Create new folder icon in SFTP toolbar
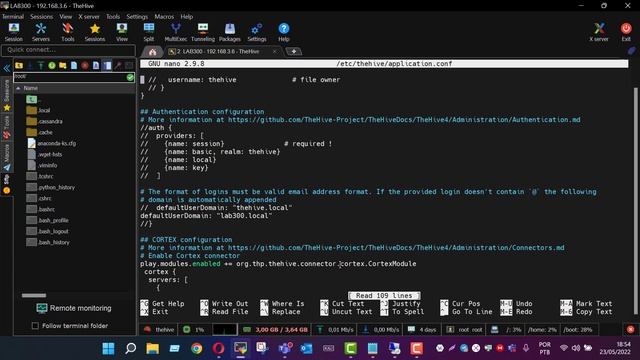The height and width of the screenshot is (360, 640). tap(63, 65)
